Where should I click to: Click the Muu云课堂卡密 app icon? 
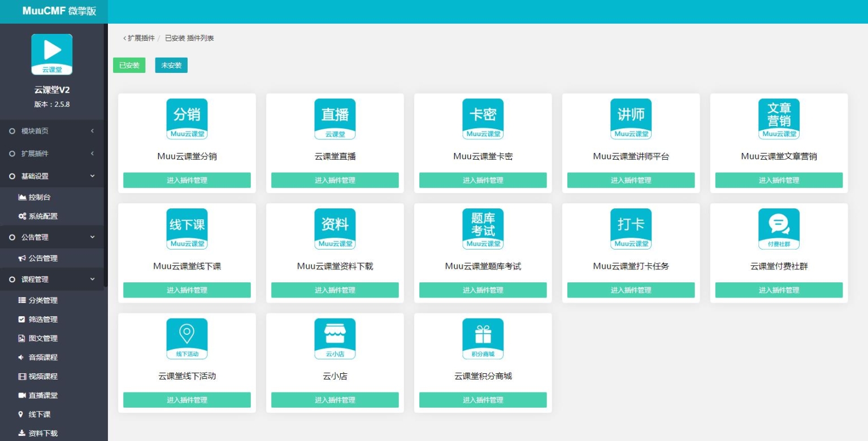click(x=483, y=119)
